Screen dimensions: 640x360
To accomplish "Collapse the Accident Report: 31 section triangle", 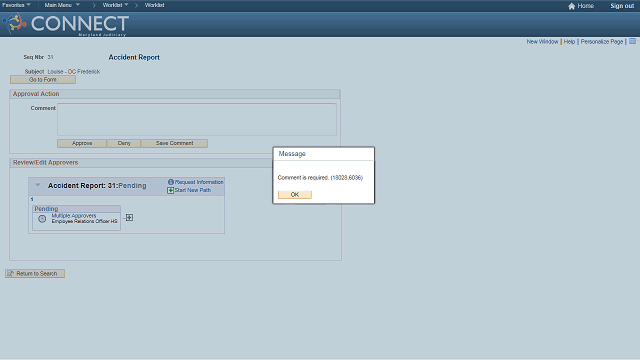I will click(x=38, y=185).
